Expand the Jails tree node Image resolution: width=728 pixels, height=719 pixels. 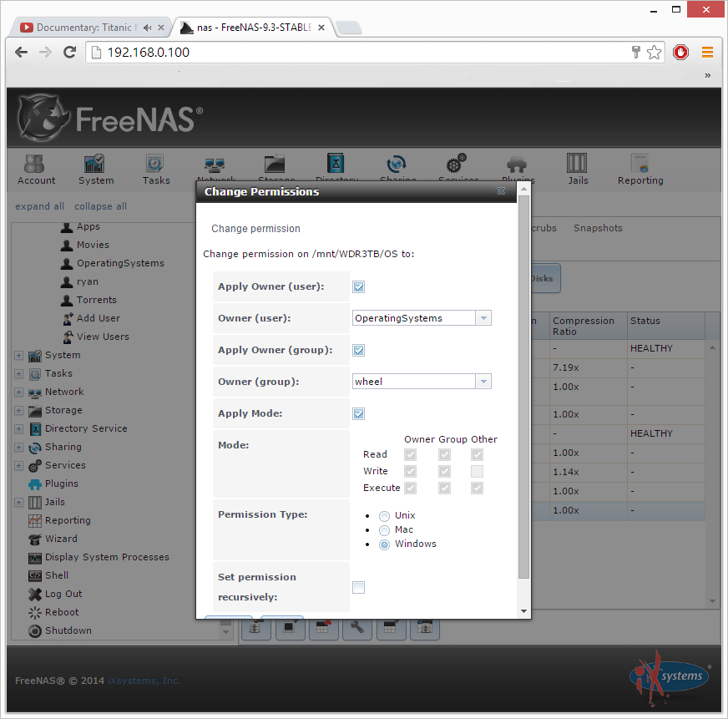(x=18, y=502)
